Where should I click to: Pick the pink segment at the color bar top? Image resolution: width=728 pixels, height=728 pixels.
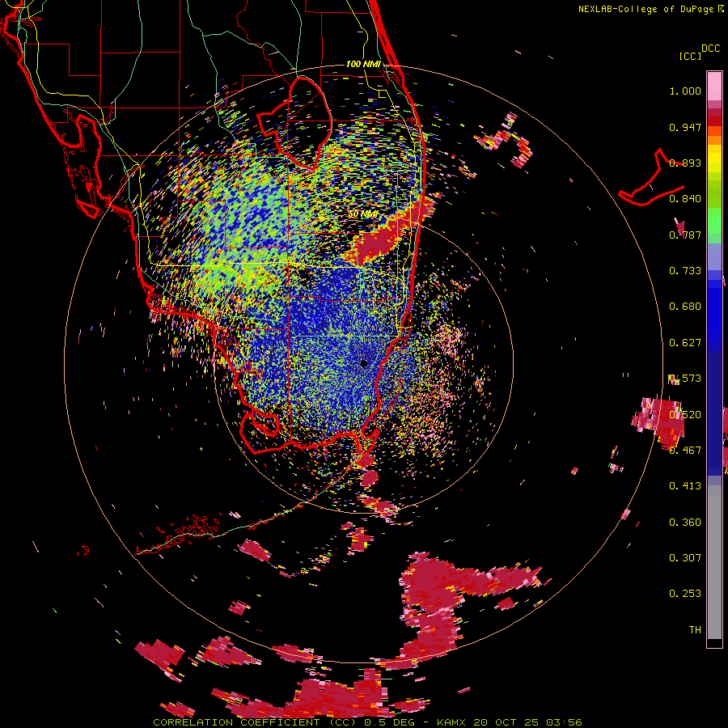click(714, 86)
